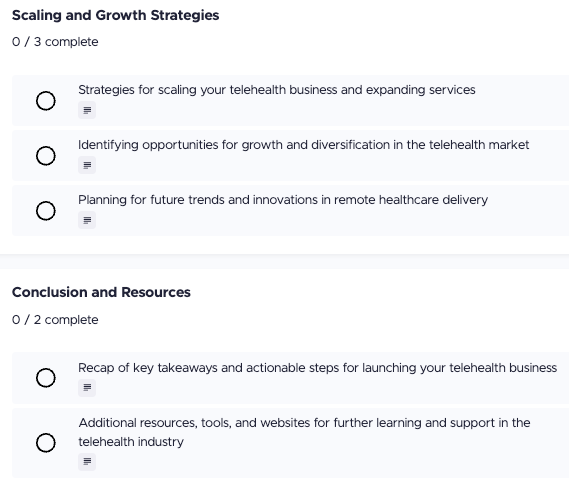Mark Recap of key takeaways lesson complete
Screen dimensions: 569x492
click(46, 378)
